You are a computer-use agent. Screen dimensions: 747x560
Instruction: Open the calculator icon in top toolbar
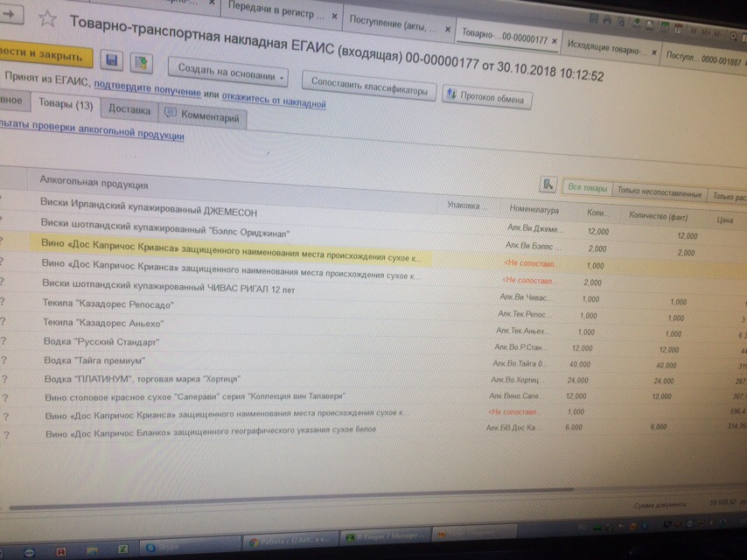665,27
